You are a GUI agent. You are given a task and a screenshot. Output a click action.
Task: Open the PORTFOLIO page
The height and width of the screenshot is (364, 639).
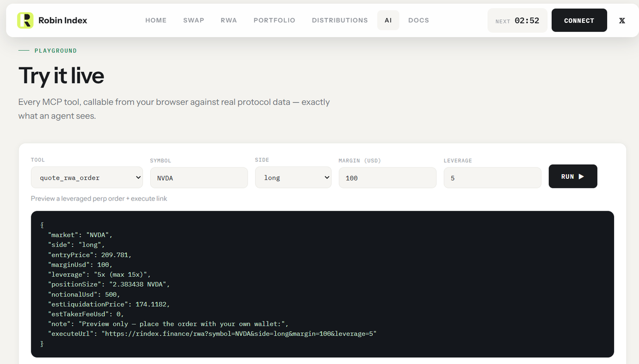pyautogui.click(x=275, y=20)
